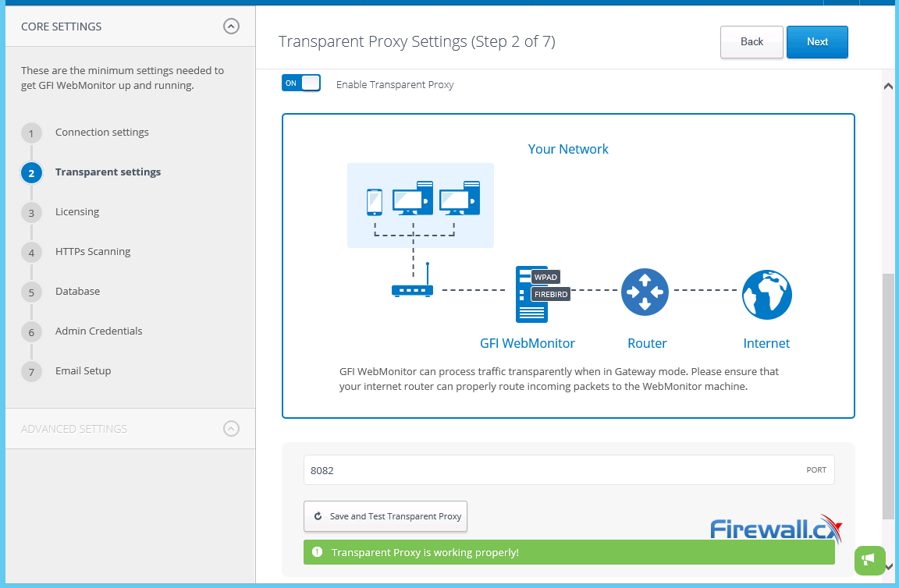Click the second desktop computer icon
The width and height of the screenshot is (899, 588).
click(459, 198)
